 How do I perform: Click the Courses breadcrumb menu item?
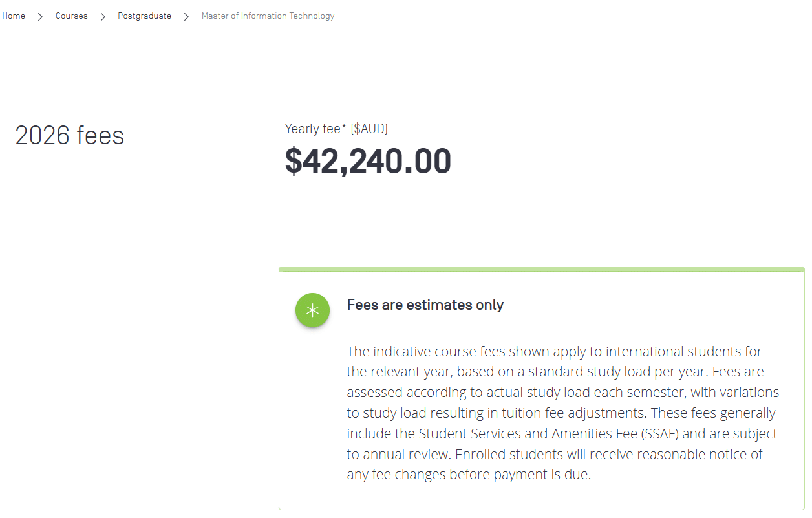[71, 16]
